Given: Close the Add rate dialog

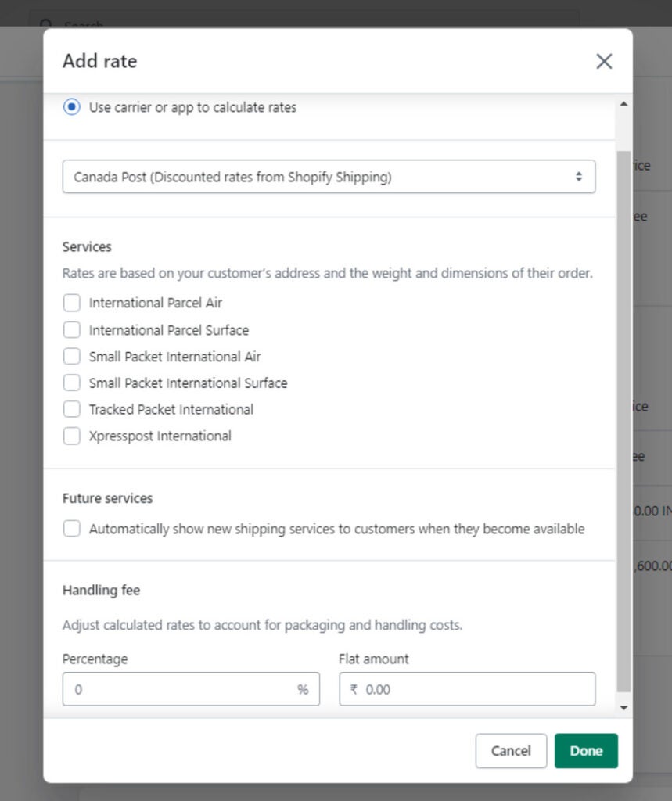Looking at the screenshot, I should click(603, 60).
